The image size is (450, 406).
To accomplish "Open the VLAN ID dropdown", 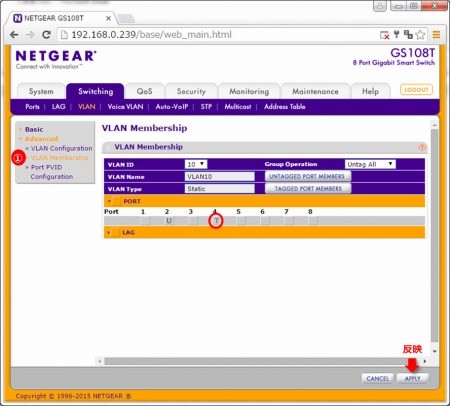I will coord(196,164).
